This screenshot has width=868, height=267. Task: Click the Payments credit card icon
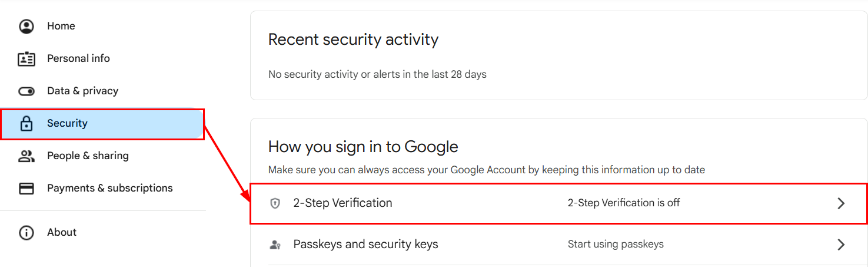point(26,189)
